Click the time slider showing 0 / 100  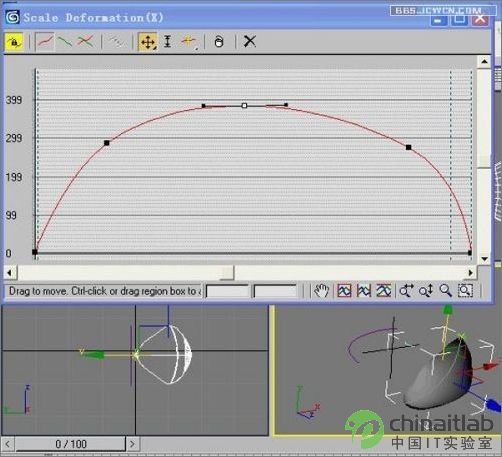[71, 444]
